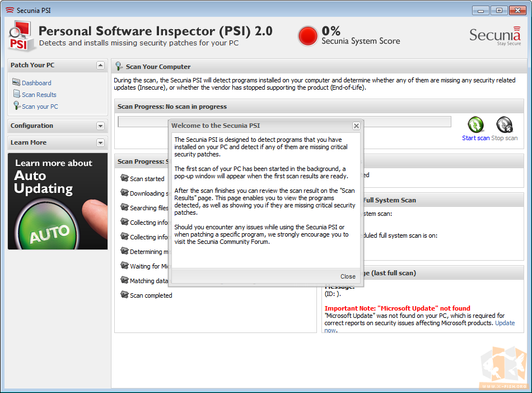
Task: Click the 0% score text
Action: click(331, 31)
